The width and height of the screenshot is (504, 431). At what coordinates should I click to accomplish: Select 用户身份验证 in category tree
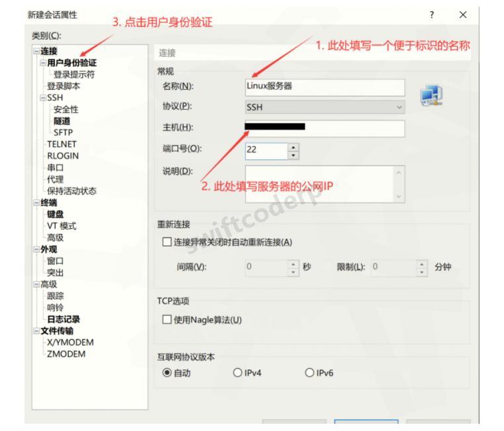(71, 63)
